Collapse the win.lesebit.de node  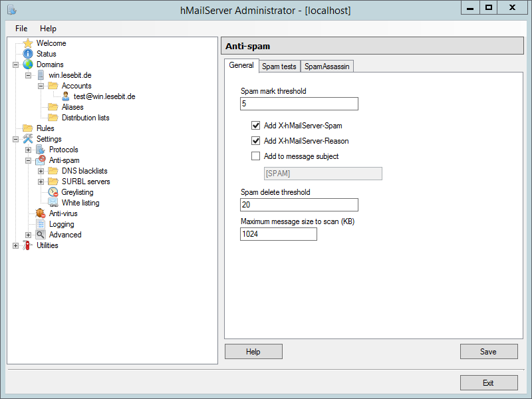pos(28,75)
